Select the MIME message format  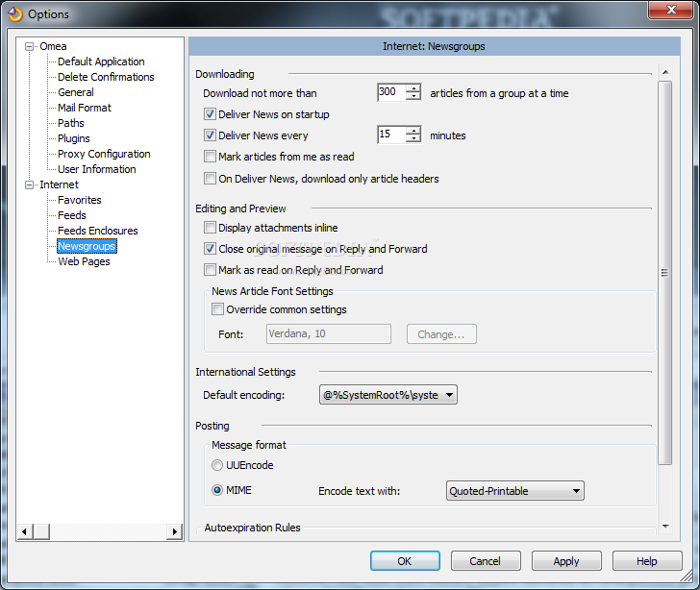(x=217, y=490)
